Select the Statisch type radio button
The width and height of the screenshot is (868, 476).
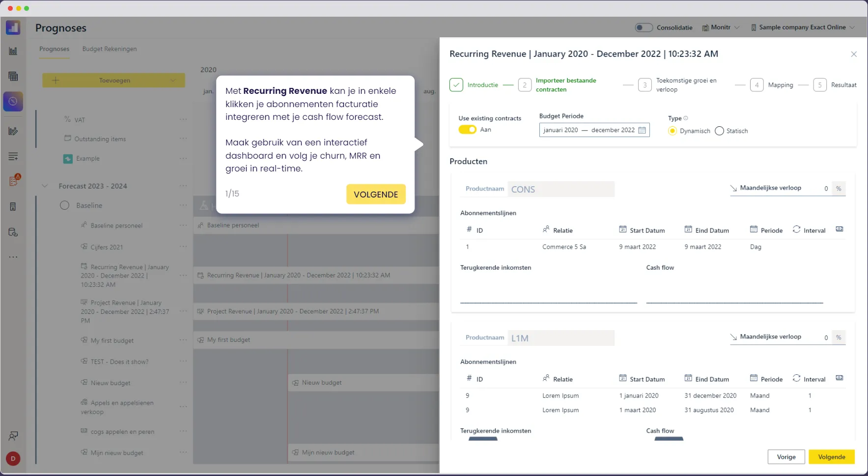tap(719, 131)
